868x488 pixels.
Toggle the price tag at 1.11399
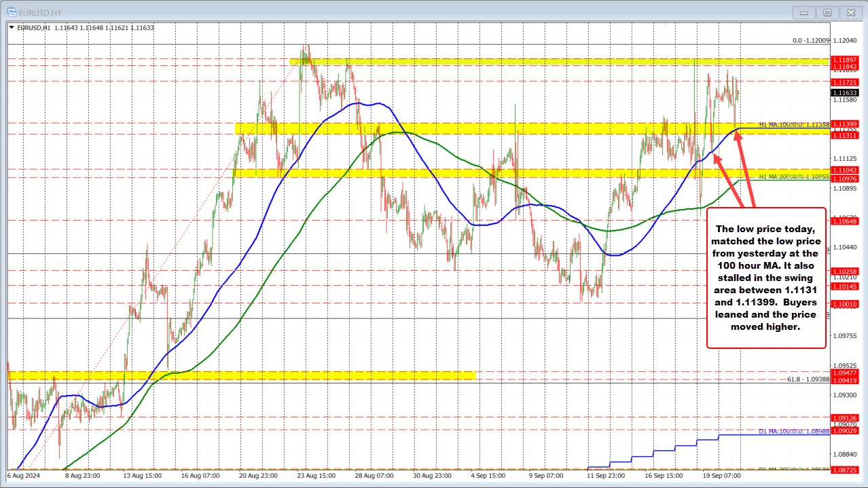pyautogui.click(x=844, y=124)
